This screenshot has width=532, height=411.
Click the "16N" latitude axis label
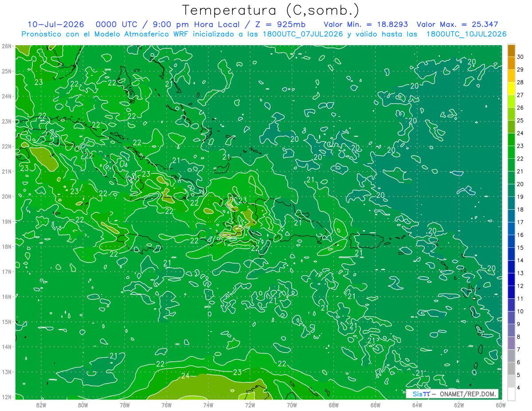7,297
